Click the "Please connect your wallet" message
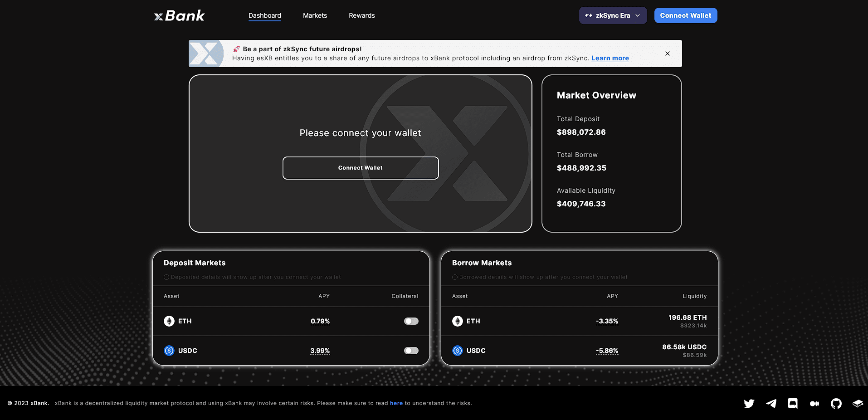 tap(361, 133)
